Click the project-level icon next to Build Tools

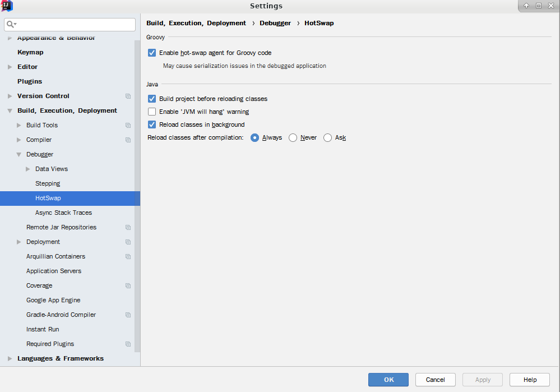pos(128,126)
